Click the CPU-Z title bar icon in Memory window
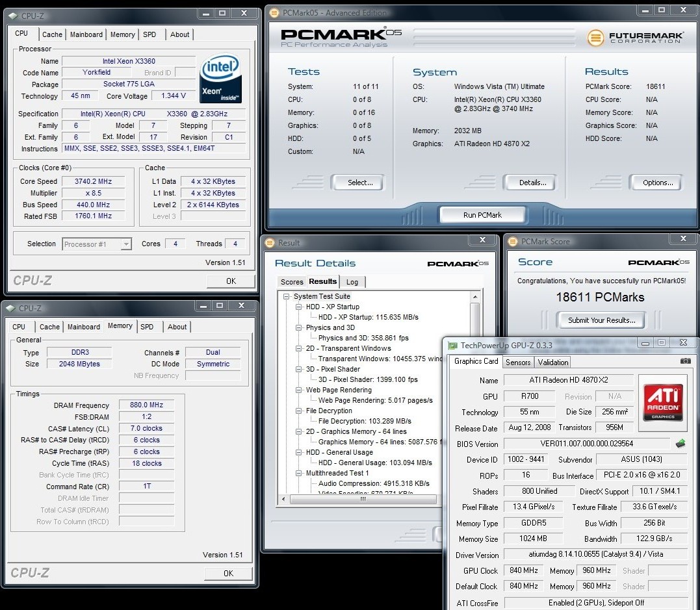The height and width of the screenshot is (610, 700). tap(10, 308)
